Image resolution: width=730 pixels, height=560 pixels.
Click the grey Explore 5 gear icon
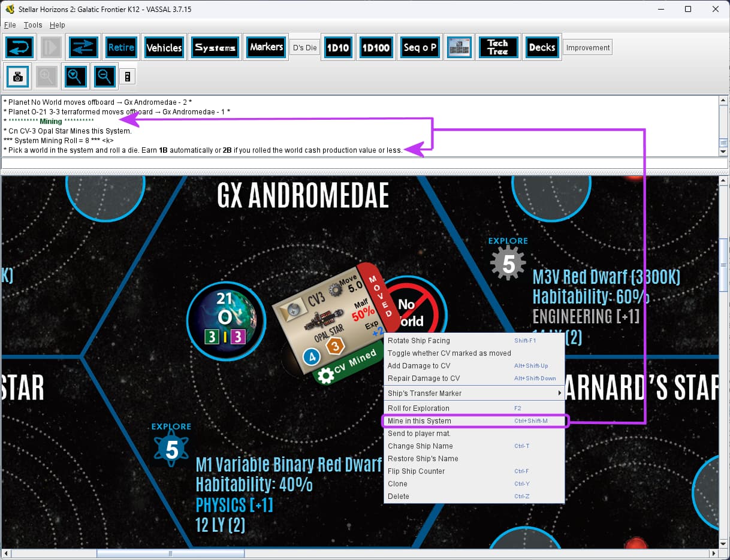click(x=508, y=264)
